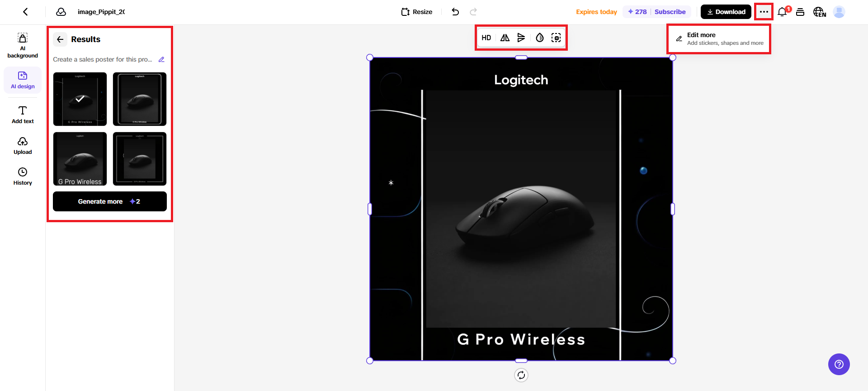Open notifications bell
The image size is (868, 391).
[783, 12]
